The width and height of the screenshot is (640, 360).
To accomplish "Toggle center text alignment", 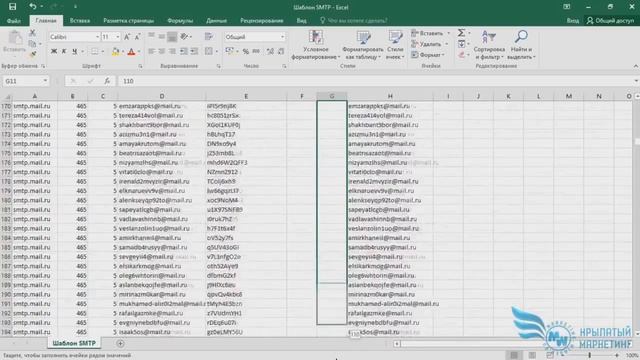I will (162, 51).
